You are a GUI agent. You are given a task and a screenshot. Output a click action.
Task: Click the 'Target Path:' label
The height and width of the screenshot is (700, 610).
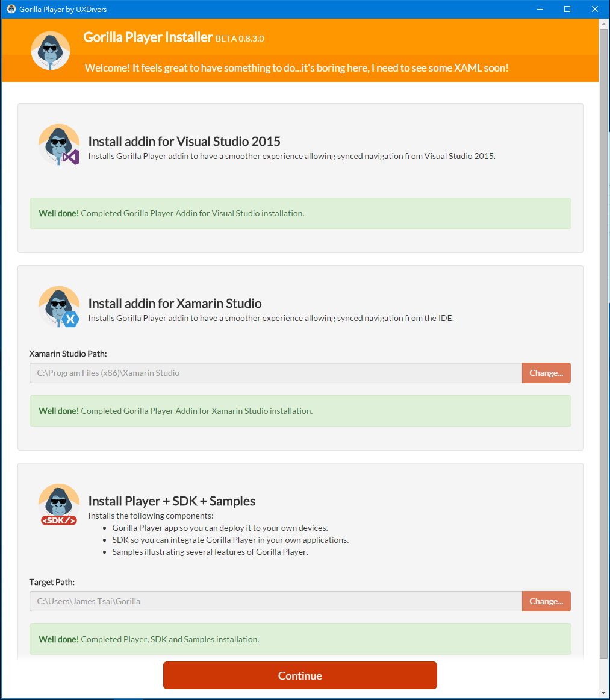pyautogui.click(x=52, y=582)
